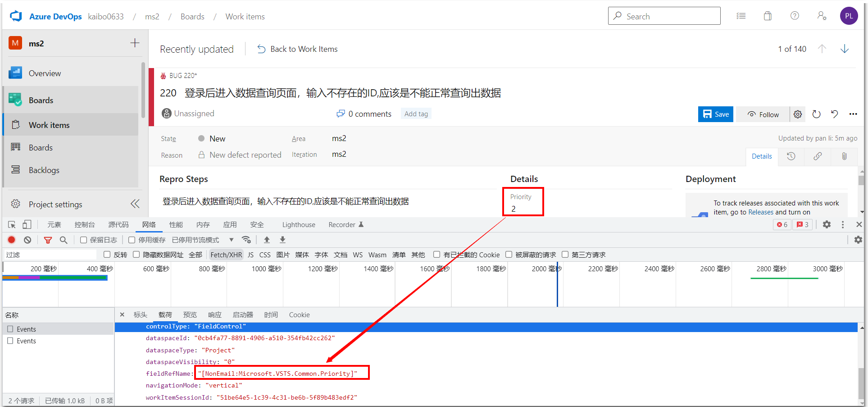Stop network recording with the red record icon
The width and height of the screenshot is (868, 410).
pyautogui.click(x=11, y=240)
